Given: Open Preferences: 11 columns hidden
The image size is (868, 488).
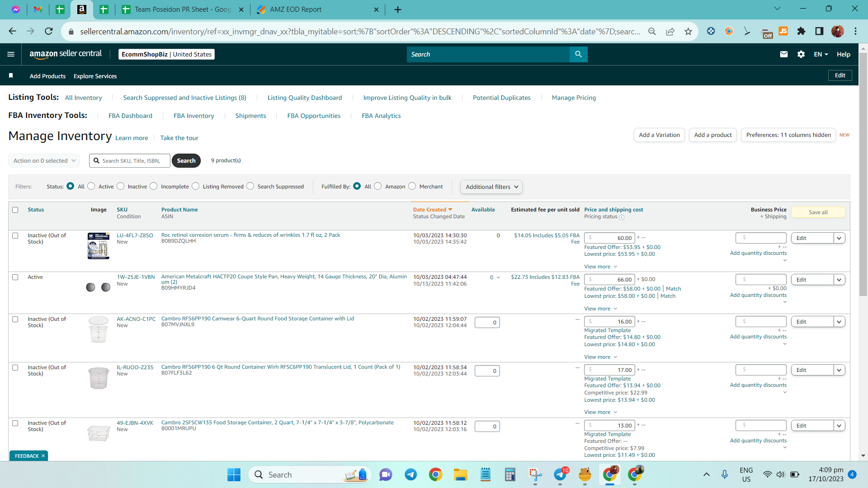Looking at the screenshot, I should click(x=788, y=135).
